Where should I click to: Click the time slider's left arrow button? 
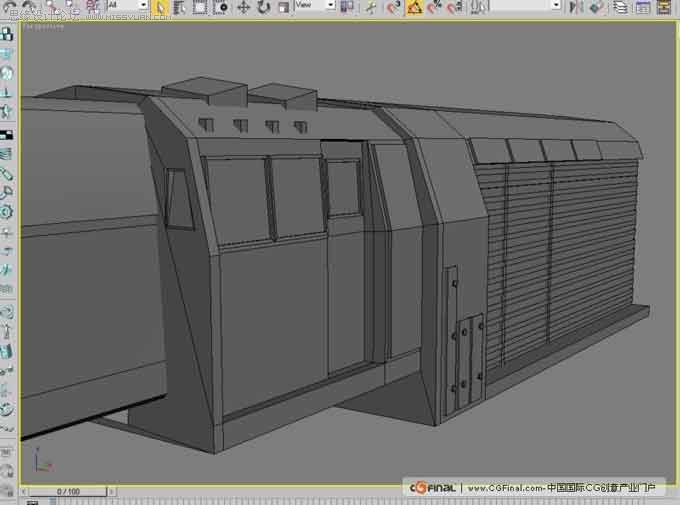tap(24, 492)
